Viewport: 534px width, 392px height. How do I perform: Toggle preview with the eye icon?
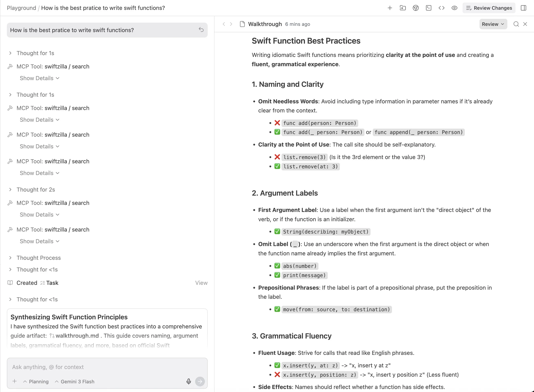[x=454, y=8]
